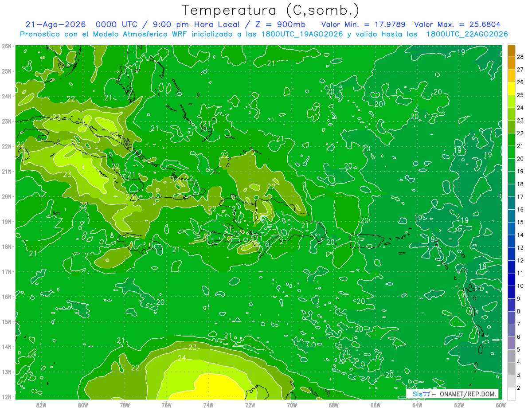Click the colorbar scale label '13'

tap(520, 248)
